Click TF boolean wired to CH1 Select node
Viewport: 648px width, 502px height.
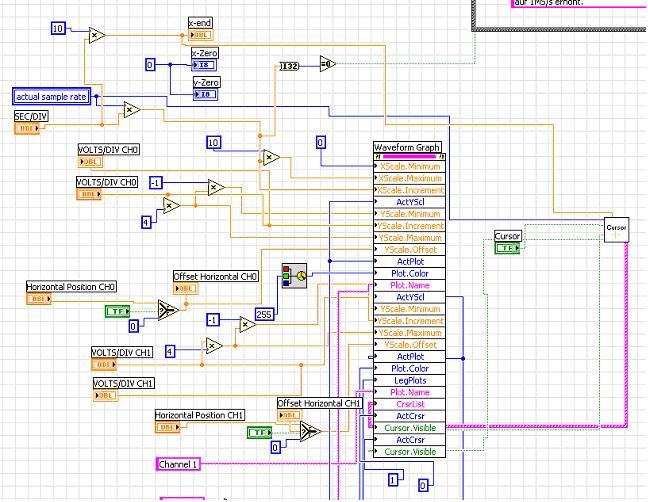[x=260, y=433]
